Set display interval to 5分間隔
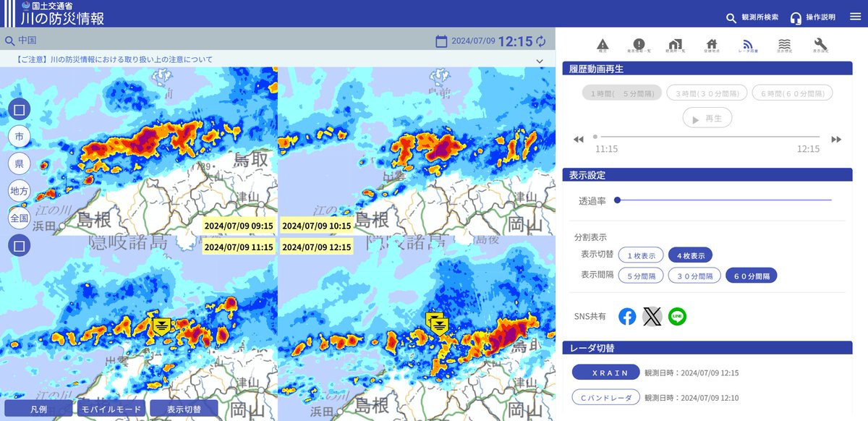Viewport: 868px width, 421px height. point(641,275)
